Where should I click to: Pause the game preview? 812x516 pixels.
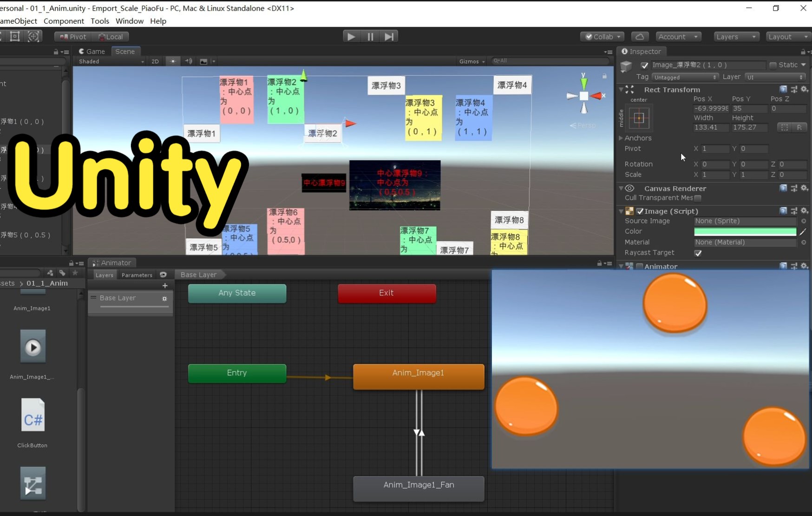point(370,36)
